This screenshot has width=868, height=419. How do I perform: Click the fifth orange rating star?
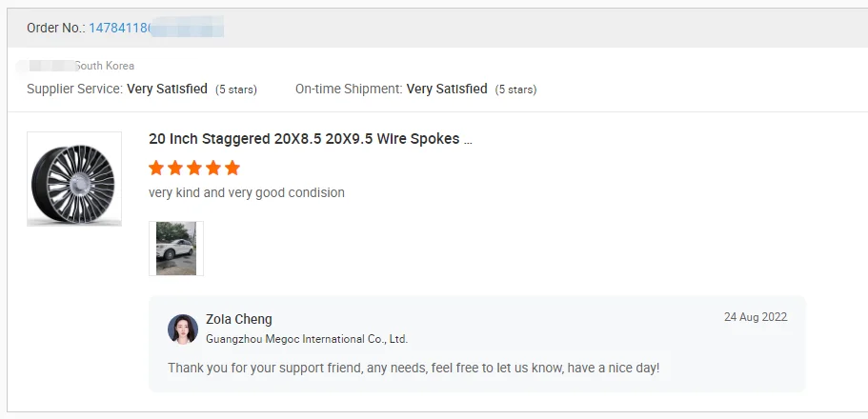point(232,169)
